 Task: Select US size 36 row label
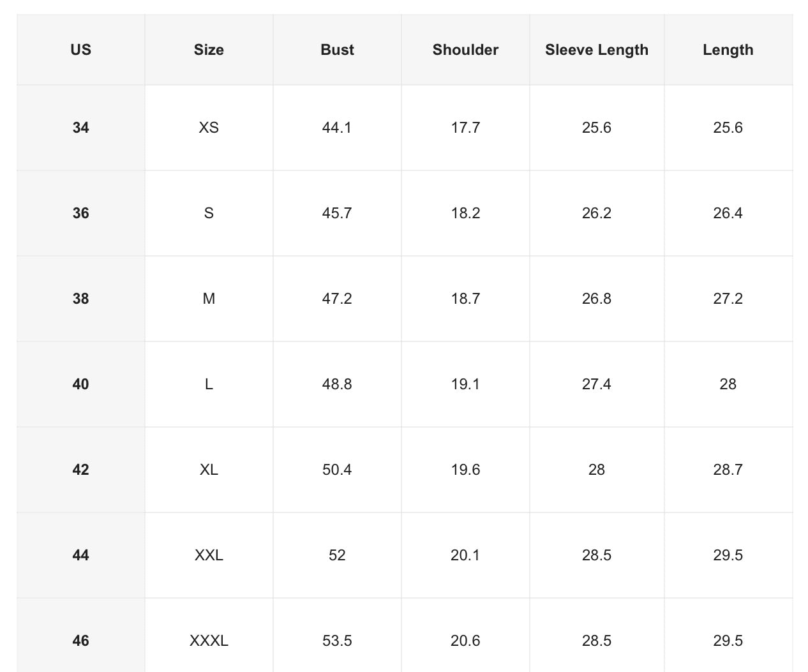[80, 213]
